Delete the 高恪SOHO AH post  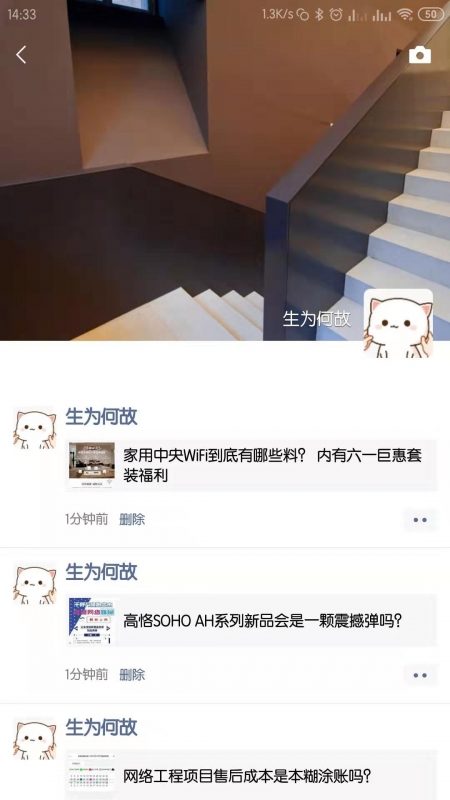(132, 674)
